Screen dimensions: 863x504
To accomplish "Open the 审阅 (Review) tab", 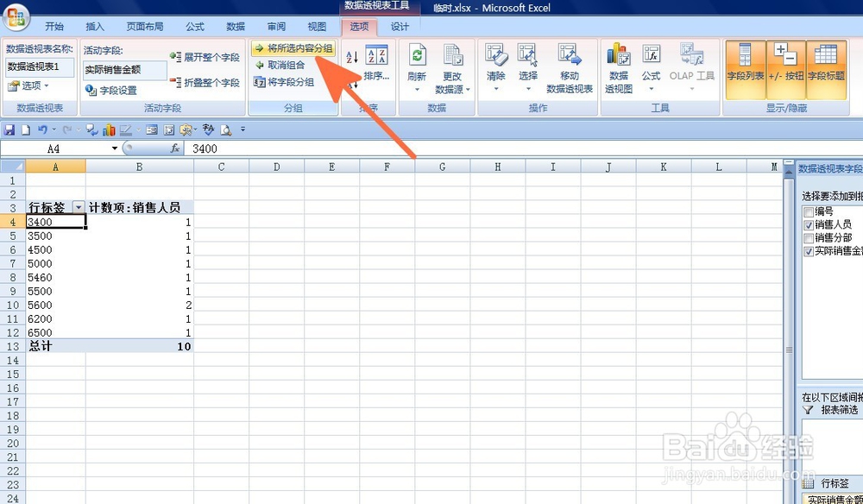I will click(276, 27).
